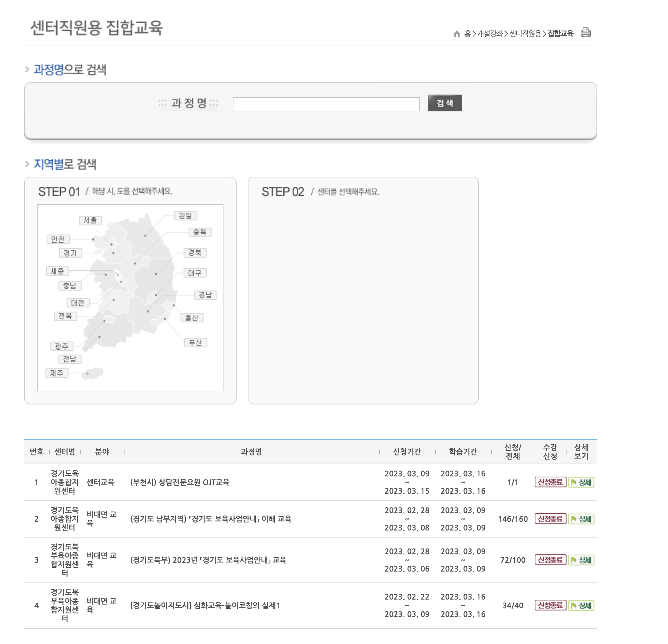Open the 개설강좌 breadcrumb link

pos(491,34)
